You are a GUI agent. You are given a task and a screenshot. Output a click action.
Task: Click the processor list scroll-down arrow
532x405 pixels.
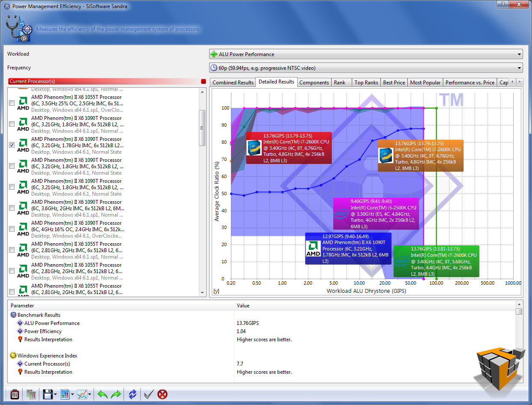[202, 292]
